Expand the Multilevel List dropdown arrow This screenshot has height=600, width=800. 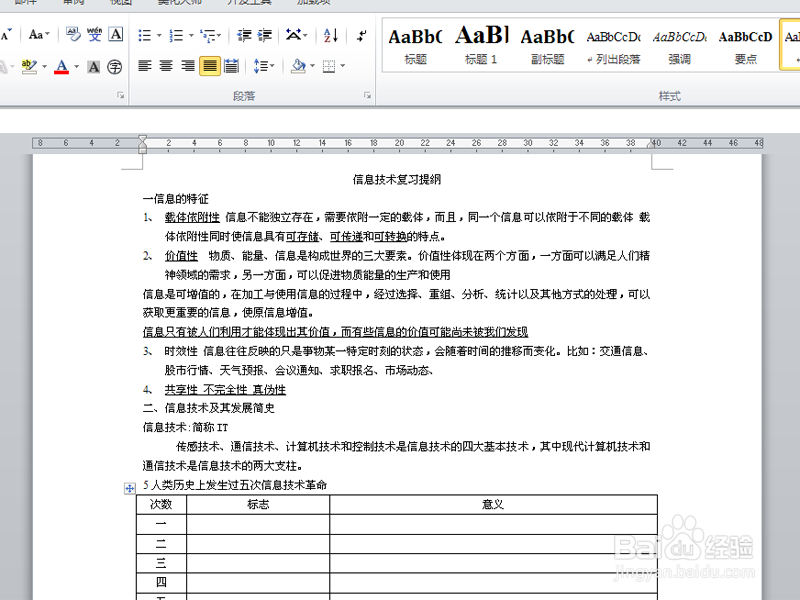tap(219, 35)
